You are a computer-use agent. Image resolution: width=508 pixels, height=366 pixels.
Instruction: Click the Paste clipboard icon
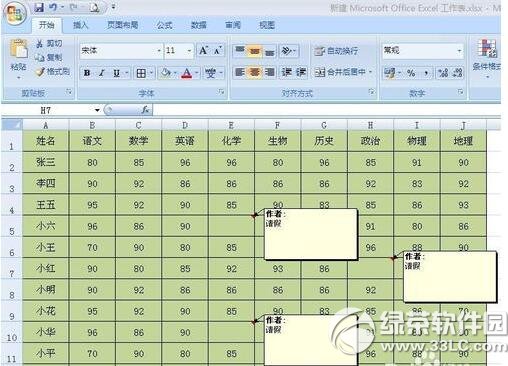point(18,49)
